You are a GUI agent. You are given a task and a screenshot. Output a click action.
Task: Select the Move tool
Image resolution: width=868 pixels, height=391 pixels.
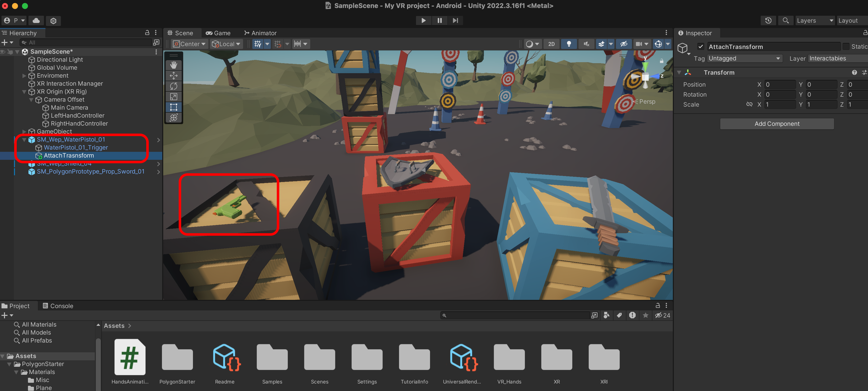click(x=173, y=75)
